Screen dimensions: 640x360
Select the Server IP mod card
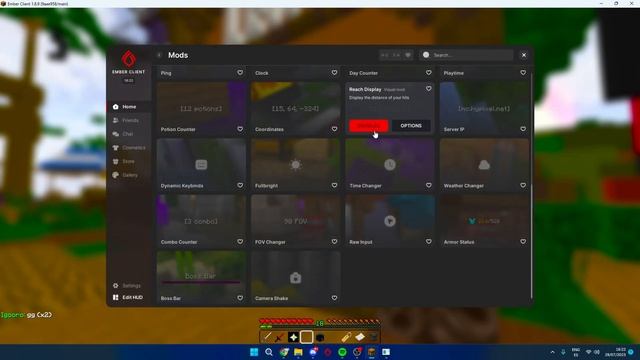(484, 109)
